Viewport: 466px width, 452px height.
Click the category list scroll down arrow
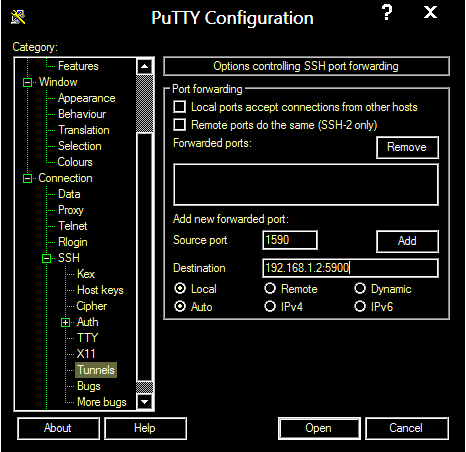(x=144, y=402)
